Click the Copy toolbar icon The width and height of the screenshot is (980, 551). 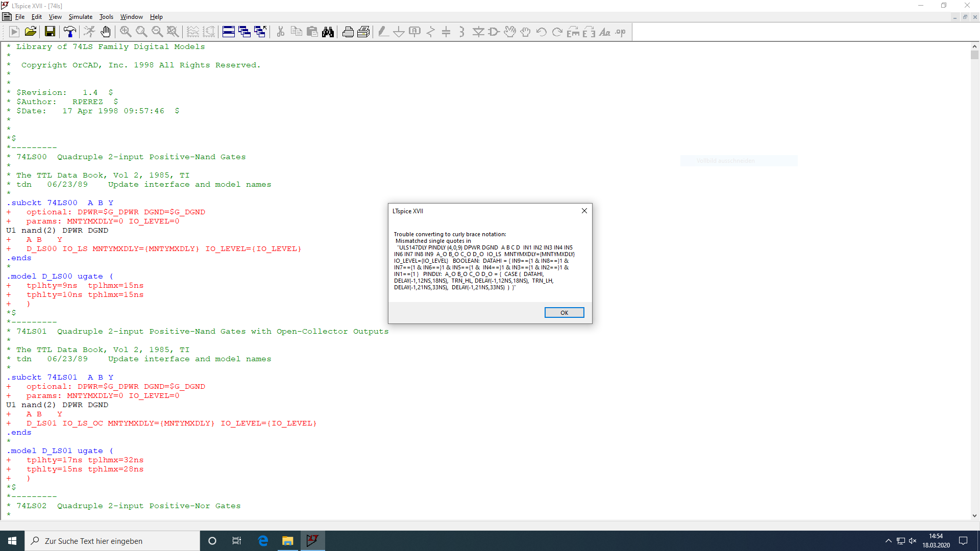(296, 32)
